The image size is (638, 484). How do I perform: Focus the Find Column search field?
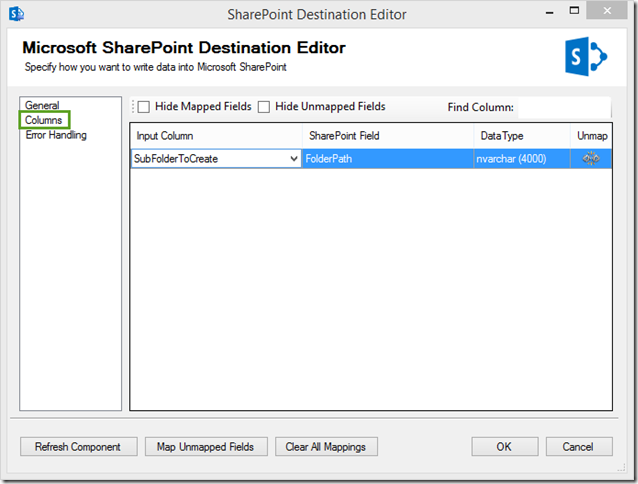(x=564, y=107)
